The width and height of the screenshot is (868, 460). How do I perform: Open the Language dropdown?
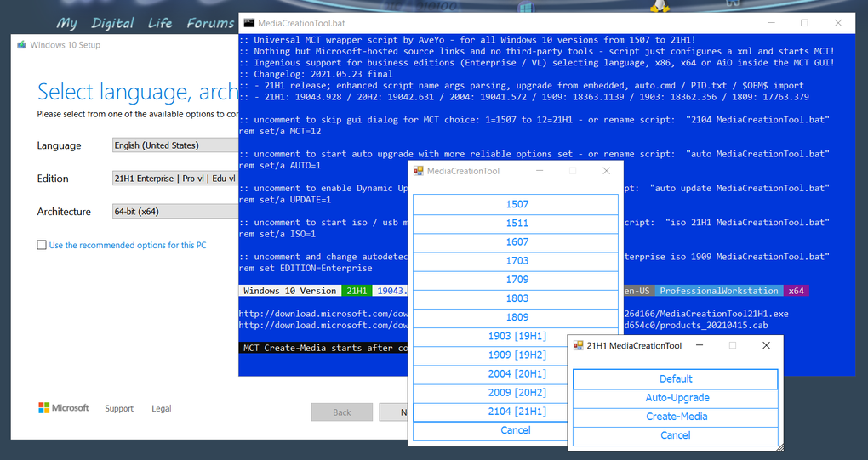click(x=175, y=145)
